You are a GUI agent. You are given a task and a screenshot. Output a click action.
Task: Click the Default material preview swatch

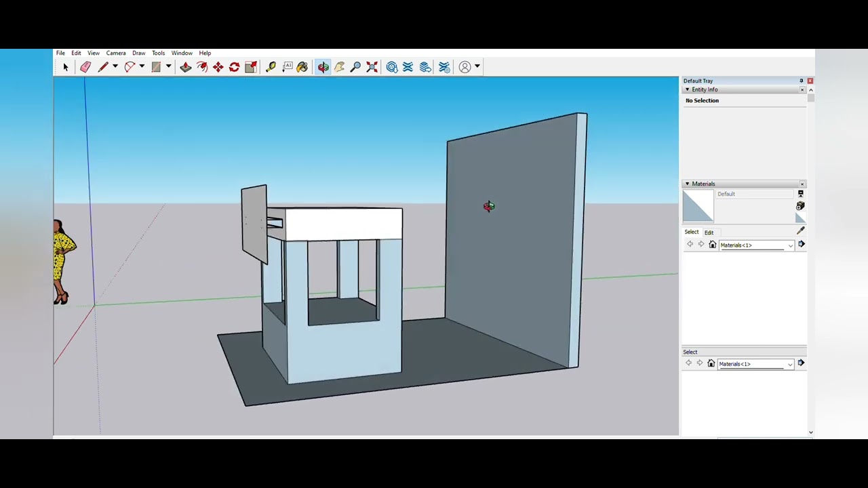(698, 206)
